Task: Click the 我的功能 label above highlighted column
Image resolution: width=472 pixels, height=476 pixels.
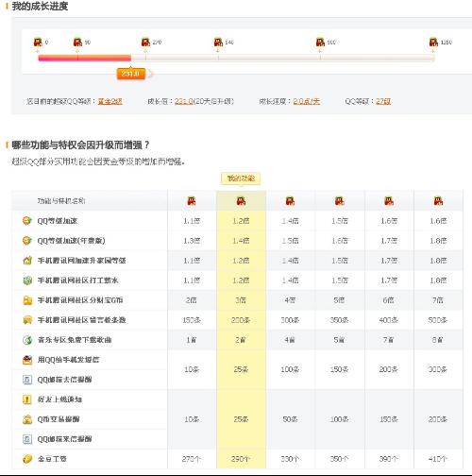Action: 241,178
